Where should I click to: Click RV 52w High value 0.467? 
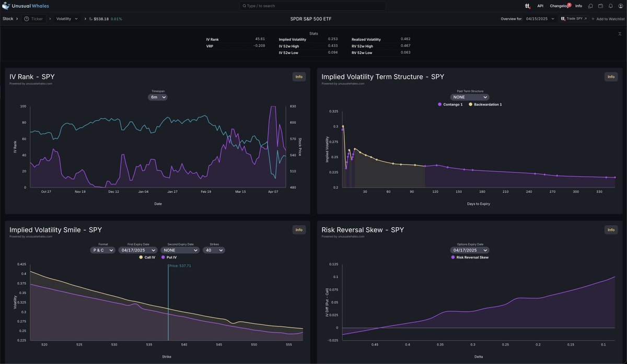click(x=405, y=45)
